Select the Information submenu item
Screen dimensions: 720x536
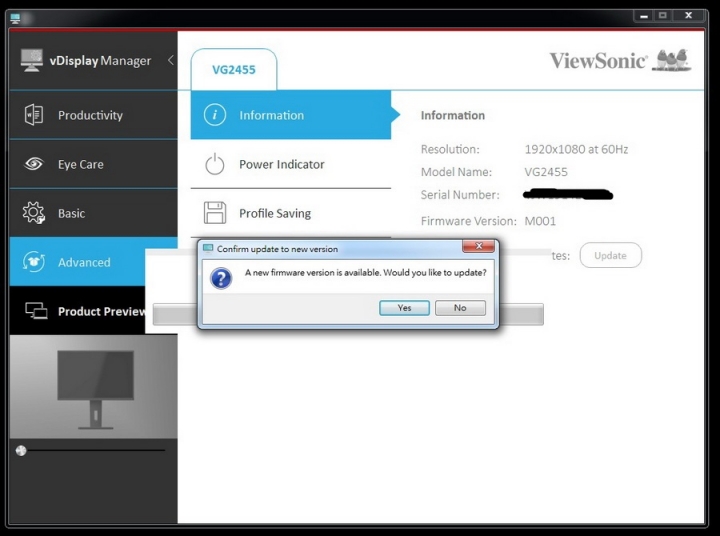(291, 115)
